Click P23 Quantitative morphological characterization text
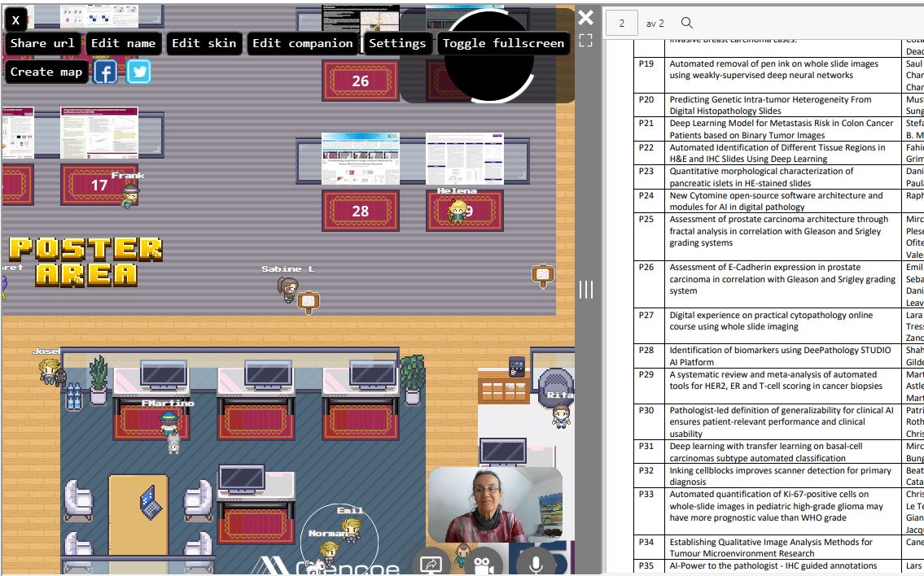924x576 pixels. (761, 177)
